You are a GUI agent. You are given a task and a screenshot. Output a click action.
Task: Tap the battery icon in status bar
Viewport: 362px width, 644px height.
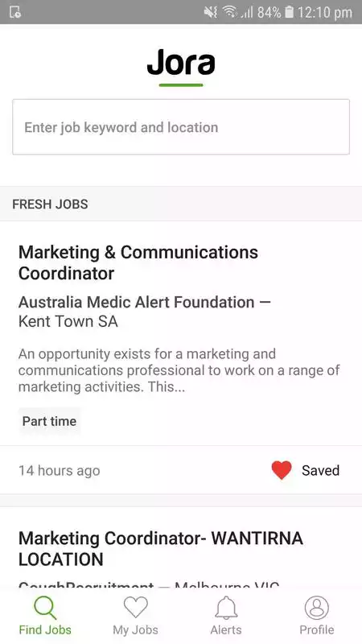click(289, 12)
